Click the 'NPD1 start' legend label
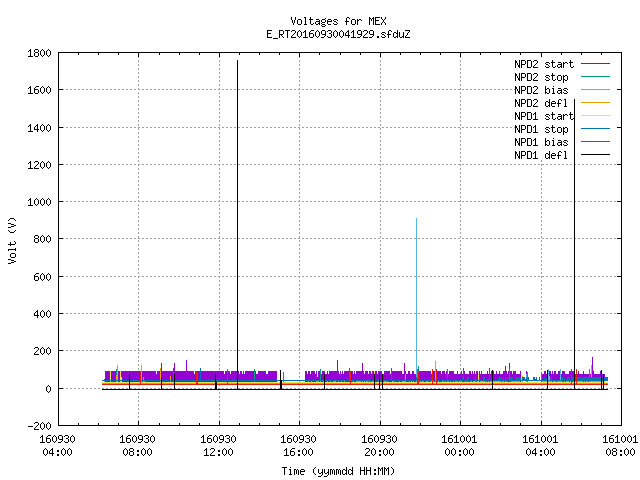Viewport: 640px width, 480px height. click(544, 116)
